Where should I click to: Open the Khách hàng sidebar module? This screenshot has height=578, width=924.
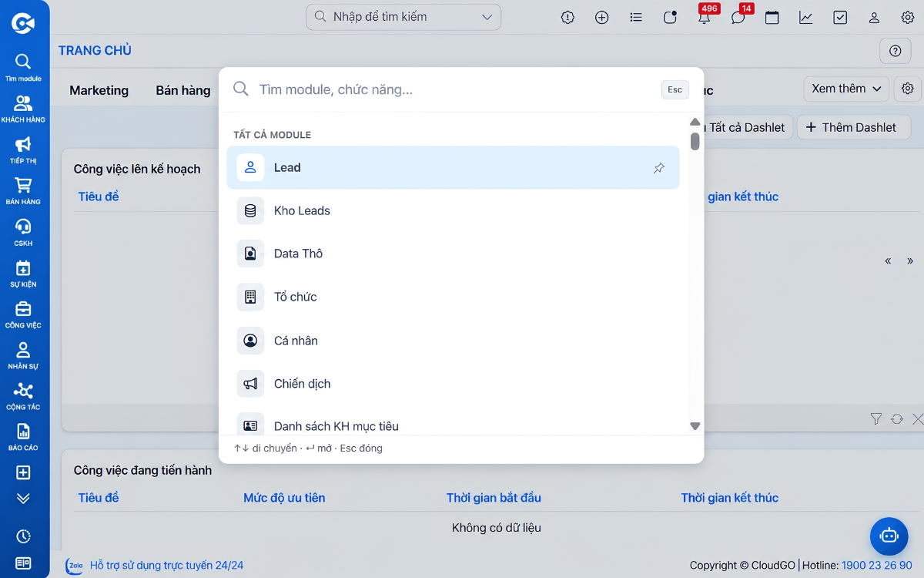click(23, 109)
